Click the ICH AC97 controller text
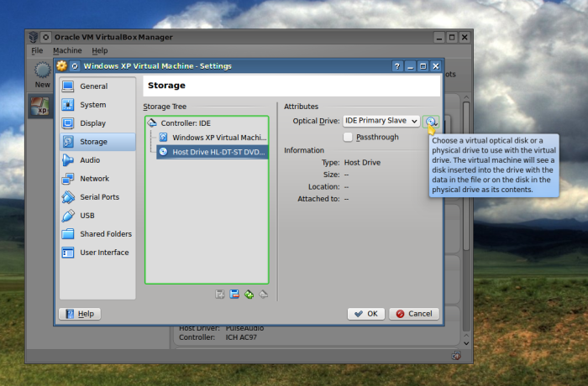This screenshot has height=386, width=588. (x=241, y=337)
